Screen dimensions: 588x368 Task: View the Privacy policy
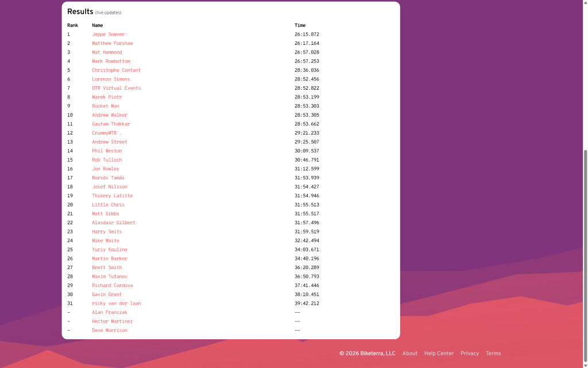pos(469,354)
